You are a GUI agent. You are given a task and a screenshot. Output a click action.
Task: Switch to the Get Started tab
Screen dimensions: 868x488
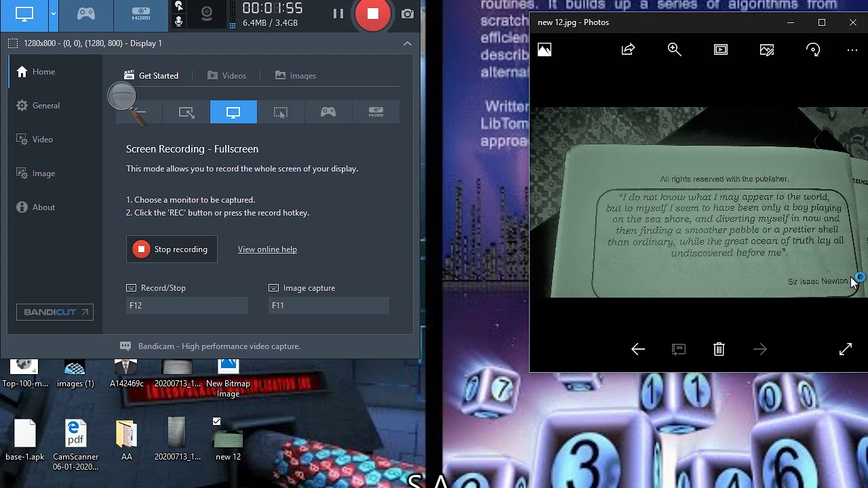[x=151, y=76]
